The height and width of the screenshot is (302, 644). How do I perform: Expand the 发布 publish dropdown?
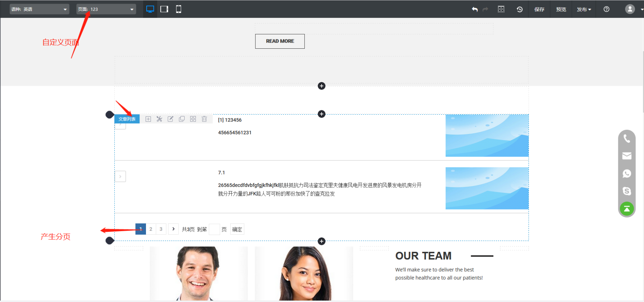tap(584, 9)
